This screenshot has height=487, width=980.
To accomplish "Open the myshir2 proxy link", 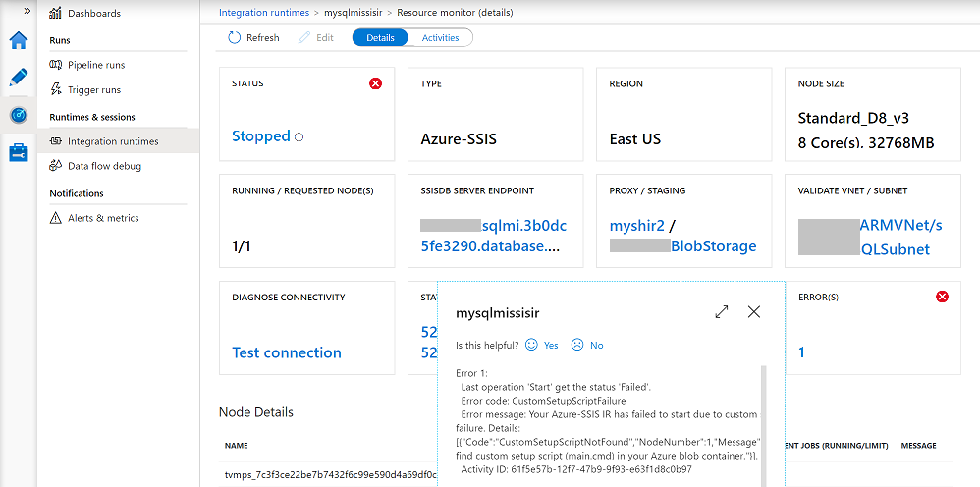I will [637, 226].
